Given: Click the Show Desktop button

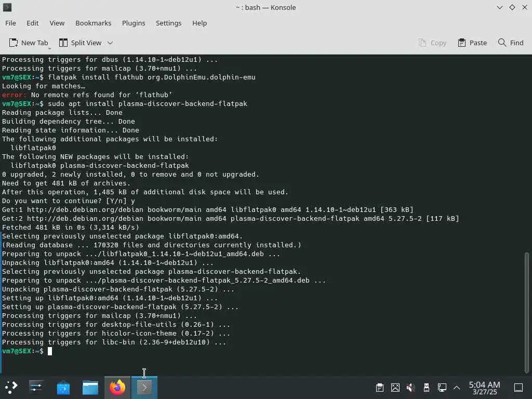Looking at the screenshot, I should (x=518, y=388).
